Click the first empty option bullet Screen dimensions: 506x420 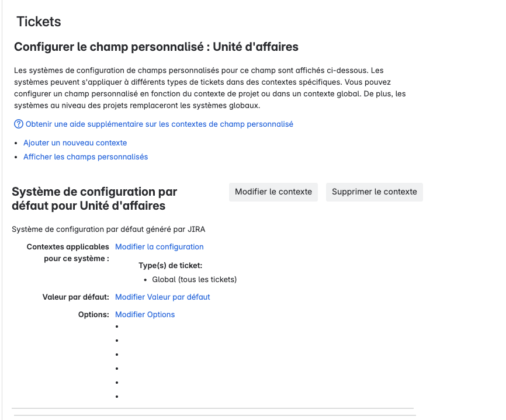point(117,326)
